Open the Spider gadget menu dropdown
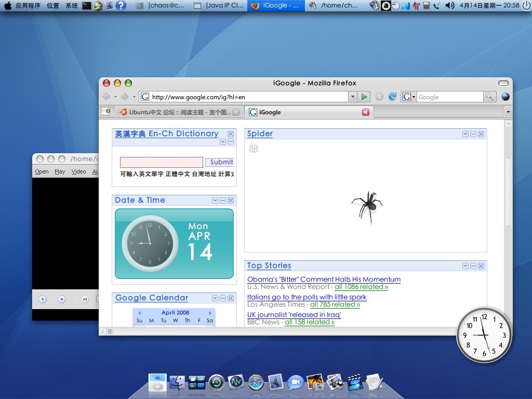This screenshot has width=532, height=399. point(465,134)
